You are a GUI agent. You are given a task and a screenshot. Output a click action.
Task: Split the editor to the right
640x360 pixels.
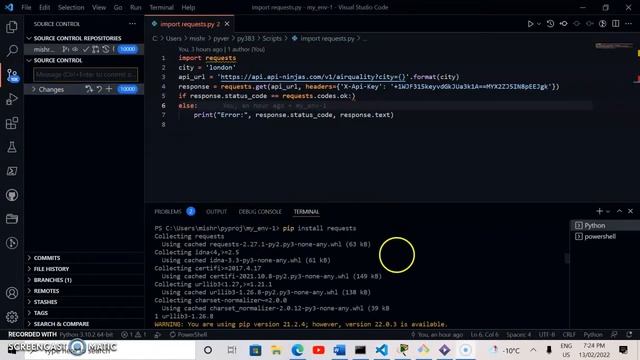click(x=616, y=24)
